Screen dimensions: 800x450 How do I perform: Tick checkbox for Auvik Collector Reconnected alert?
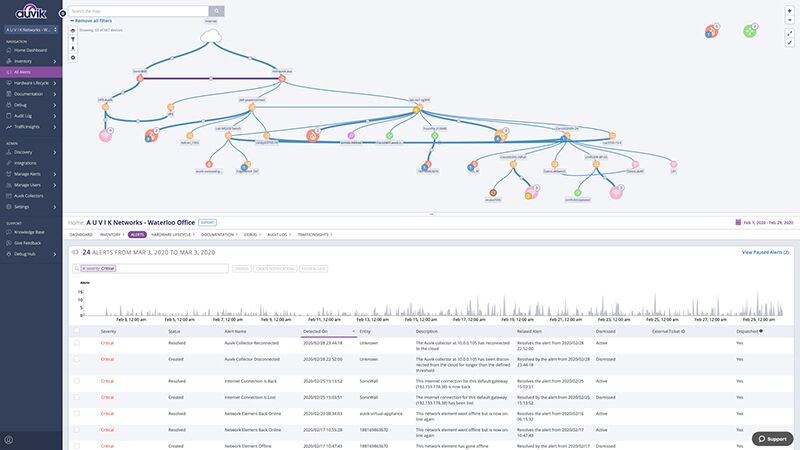click(x=78, y=343)
